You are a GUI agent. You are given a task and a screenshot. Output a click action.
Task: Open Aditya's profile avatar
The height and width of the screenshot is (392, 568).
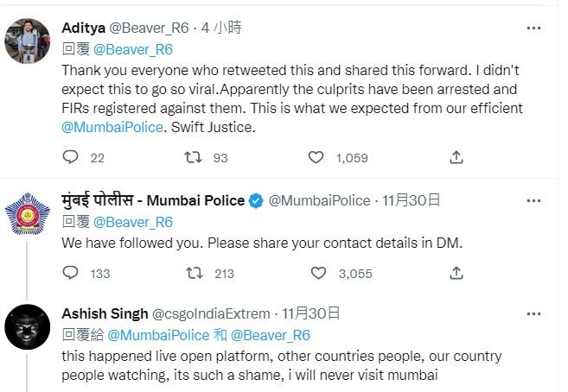point(27,41)
